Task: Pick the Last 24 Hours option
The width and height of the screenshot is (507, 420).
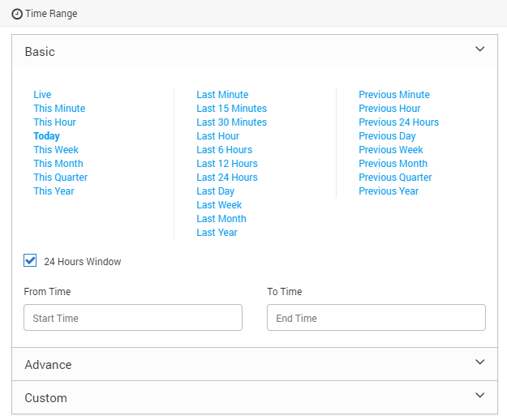Action: click(x=227, y=178)
